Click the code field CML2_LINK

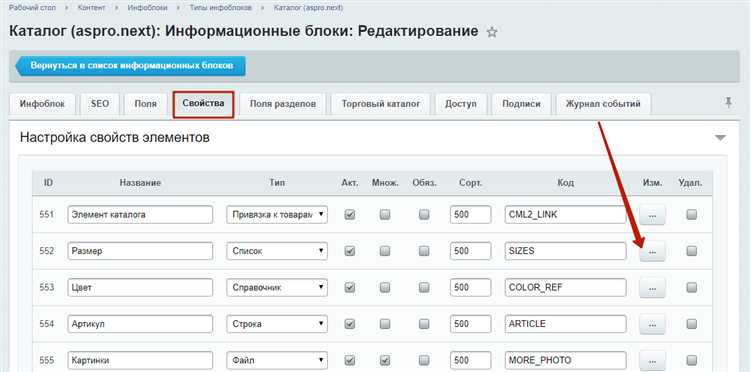coord(565,215)
